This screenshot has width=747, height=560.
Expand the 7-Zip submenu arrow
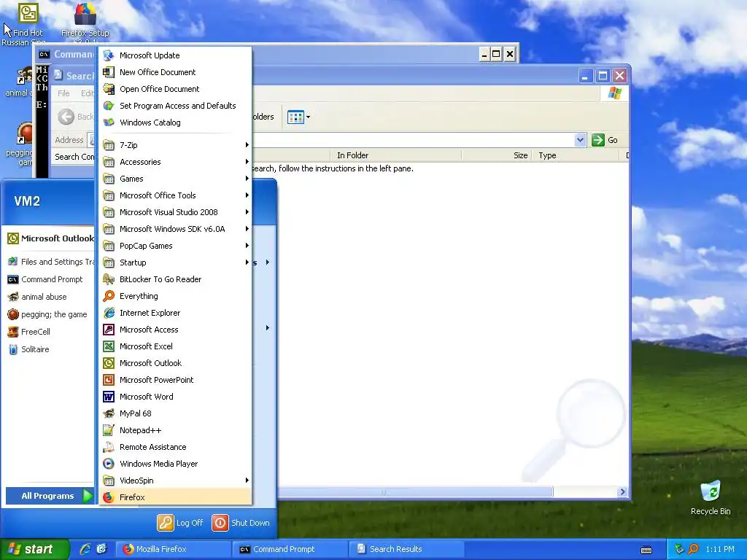pos(247,145)
